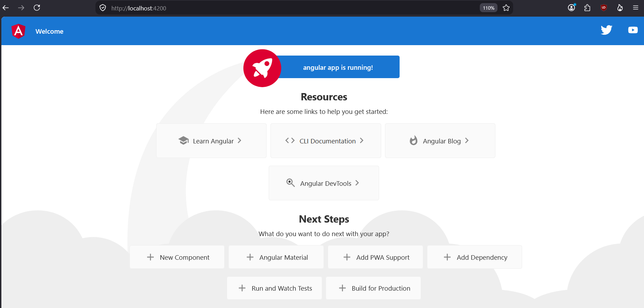This screenshot has width=644, height=308.
Task: Click the chevron after Learn Angular
Action: coord(240,141)
